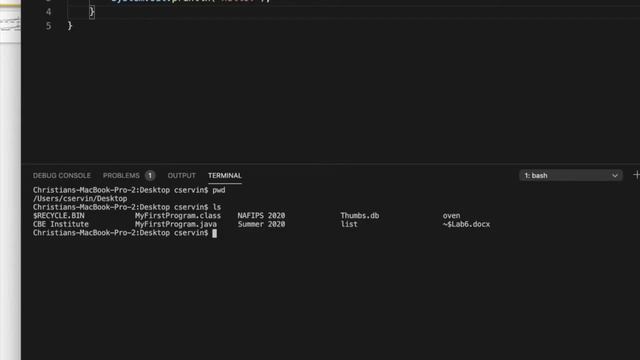Click the list entry in terminal

[349, 224]
